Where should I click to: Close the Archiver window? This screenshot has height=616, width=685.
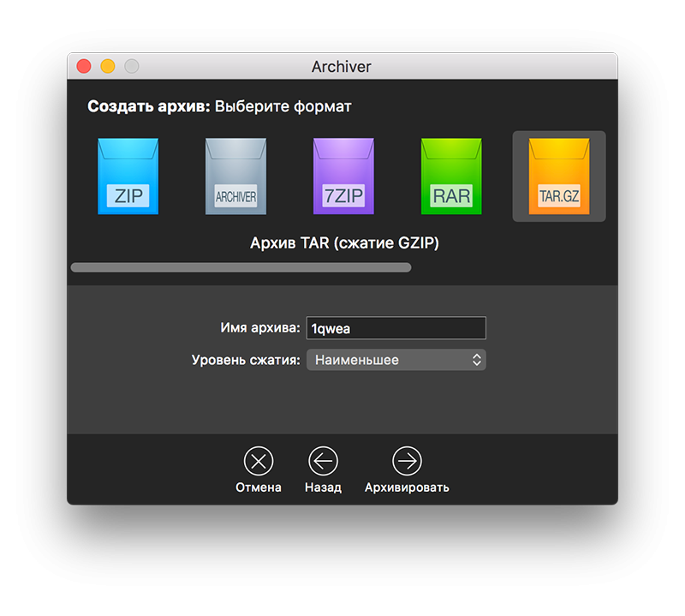point(84,67)
